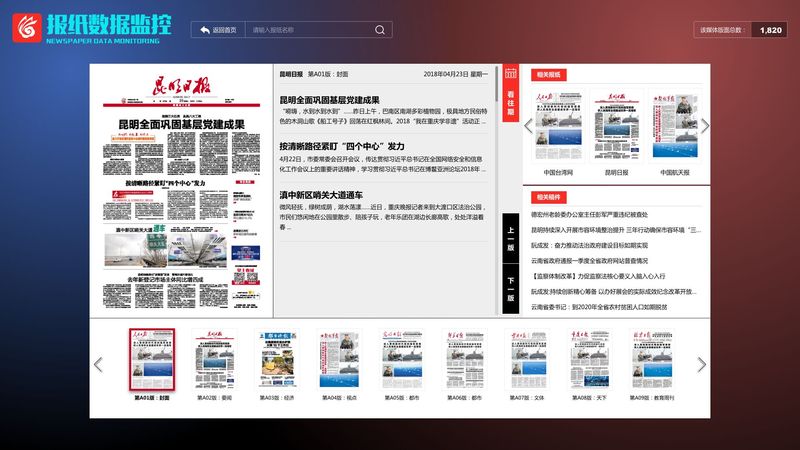Show next related newspapers with right arrow
The width and height of the screenshot is (800, 450).
click(705, 126)
